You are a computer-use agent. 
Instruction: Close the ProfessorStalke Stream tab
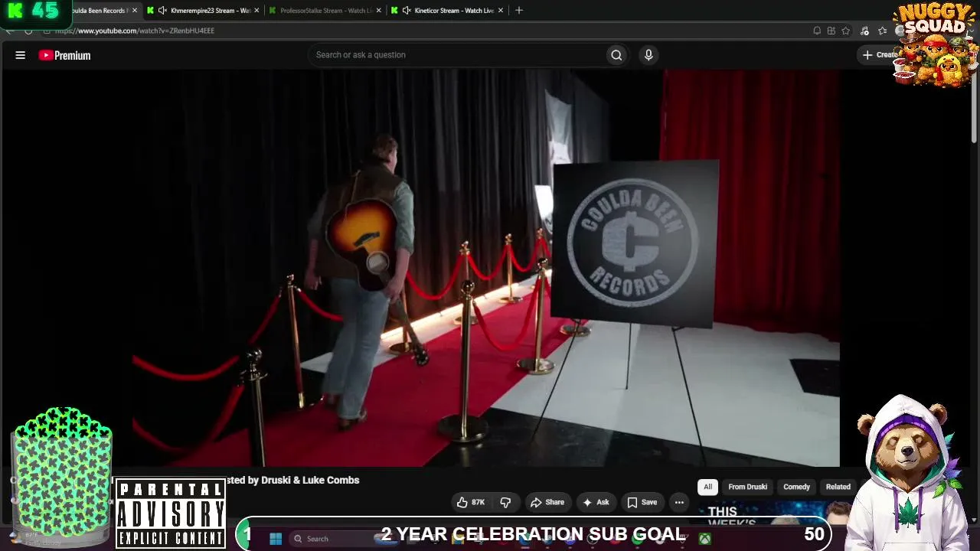[x=379, y=11]
